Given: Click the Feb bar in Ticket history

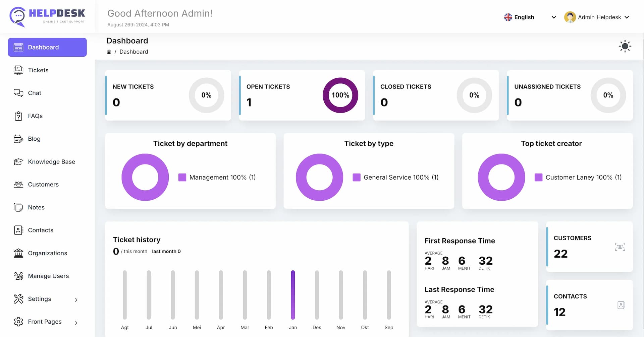Looking at the screenshot, I should pyautogui.click(x=269, y=295).
